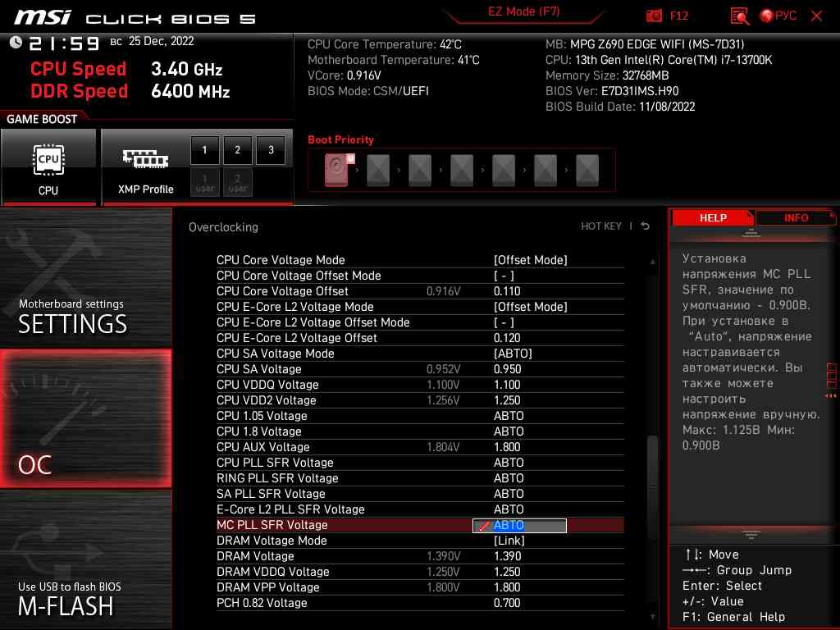Toggle the Game Boost CPU button

[x=48, y=167]
